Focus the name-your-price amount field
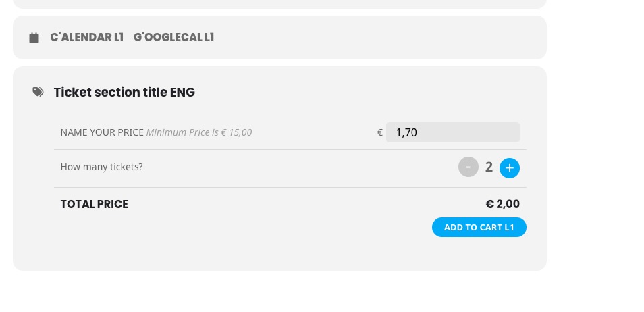 pyautogui.click(x=452, y=132)
